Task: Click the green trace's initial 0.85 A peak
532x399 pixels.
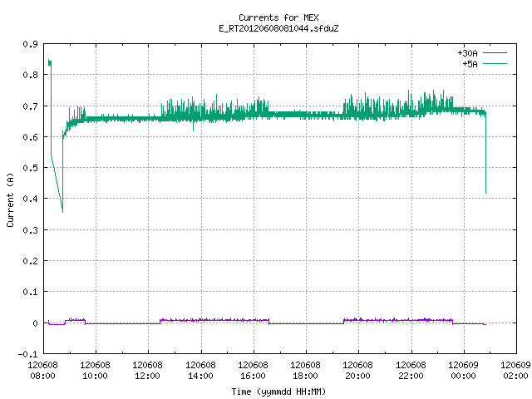Action: [x=50, y=62]
